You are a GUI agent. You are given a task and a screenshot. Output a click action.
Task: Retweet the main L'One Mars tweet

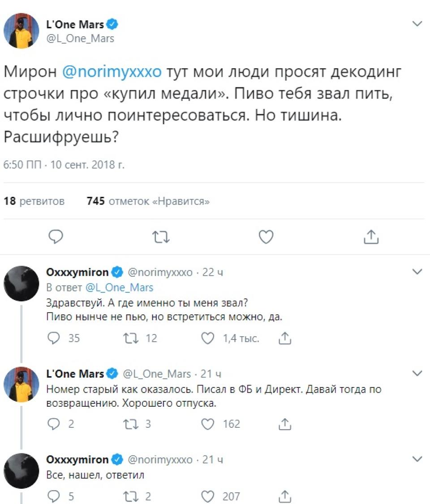(160, 237)
